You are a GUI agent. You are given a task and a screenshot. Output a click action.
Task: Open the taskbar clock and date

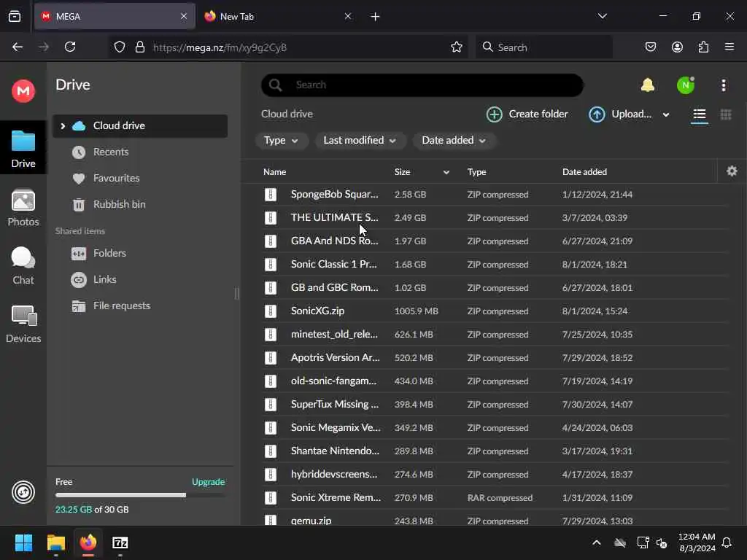[697, 542]
